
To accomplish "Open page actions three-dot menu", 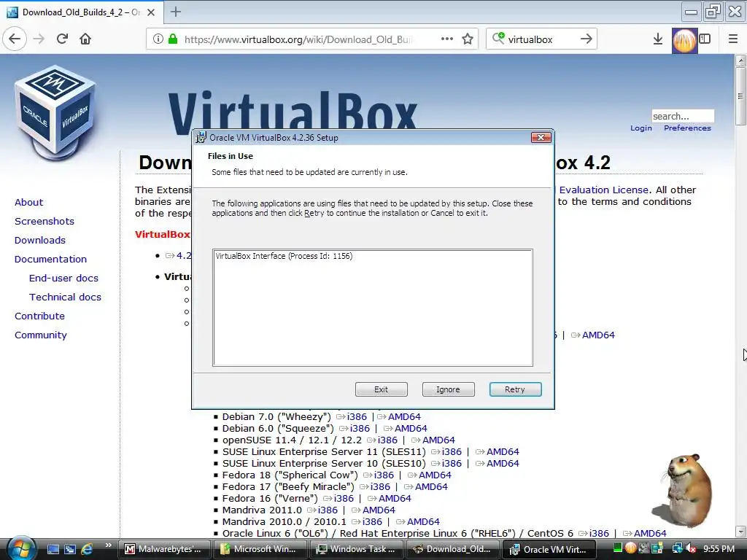I will [x=447, y=39].
